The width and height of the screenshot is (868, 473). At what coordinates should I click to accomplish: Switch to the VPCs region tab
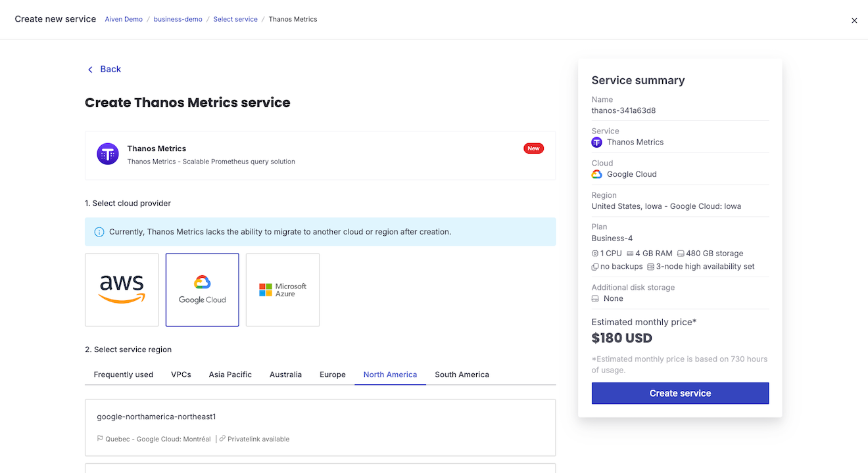pyautogui.click(x=181, y=374)
